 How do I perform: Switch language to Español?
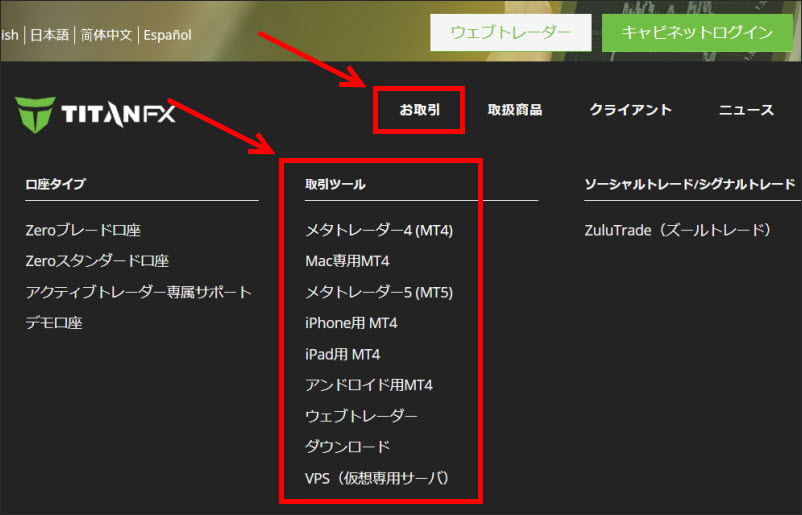pos(167,35)
